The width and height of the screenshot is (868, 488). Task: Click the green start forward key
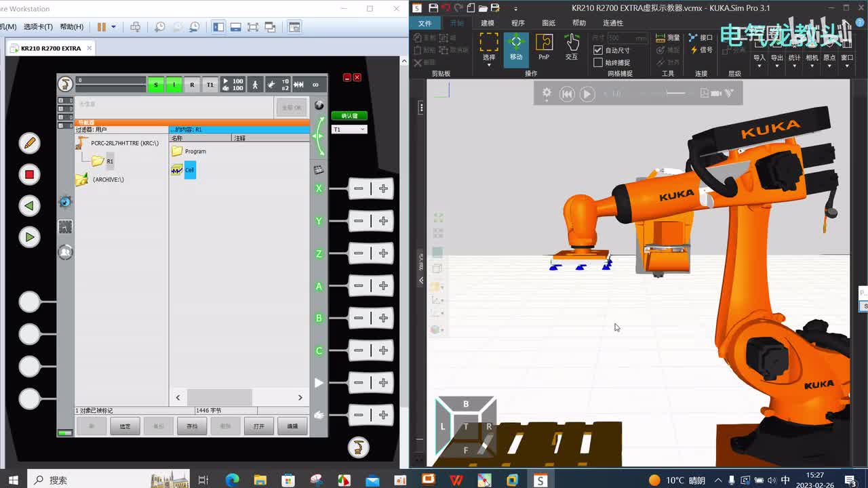(x=29, y=237)
